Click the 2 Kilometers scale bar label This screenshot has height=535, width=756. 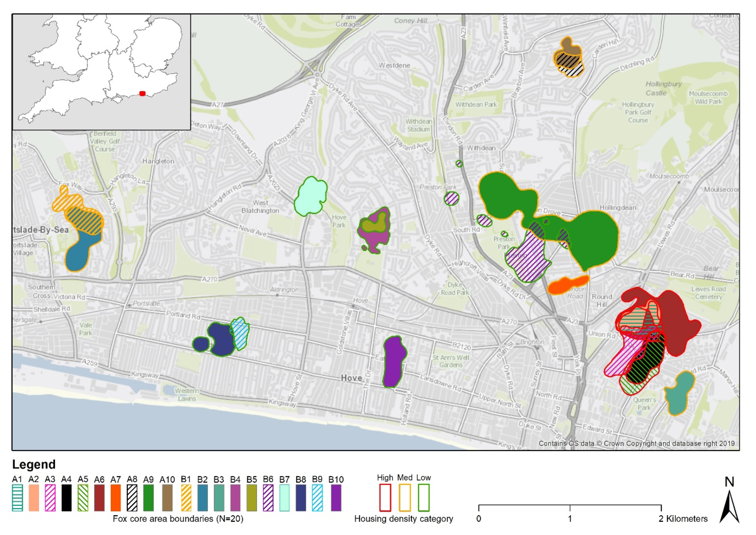pyautogui.click(x=683, y=519)
